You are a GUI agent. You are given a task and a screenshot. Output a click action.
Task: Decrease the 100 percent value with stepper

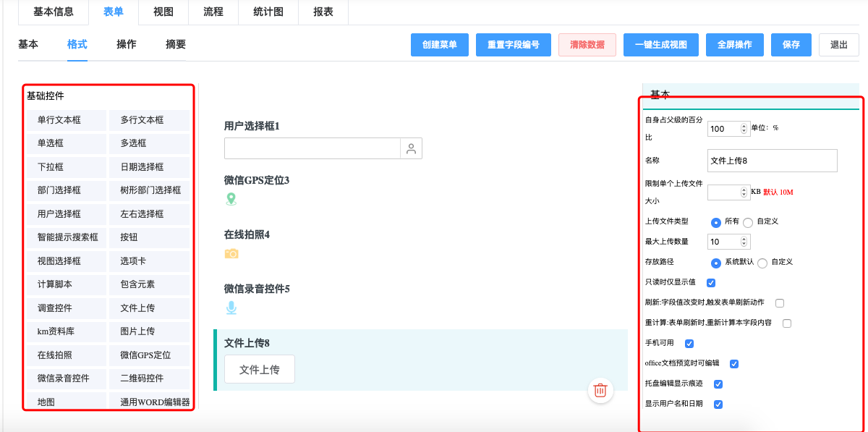(744, 131)
